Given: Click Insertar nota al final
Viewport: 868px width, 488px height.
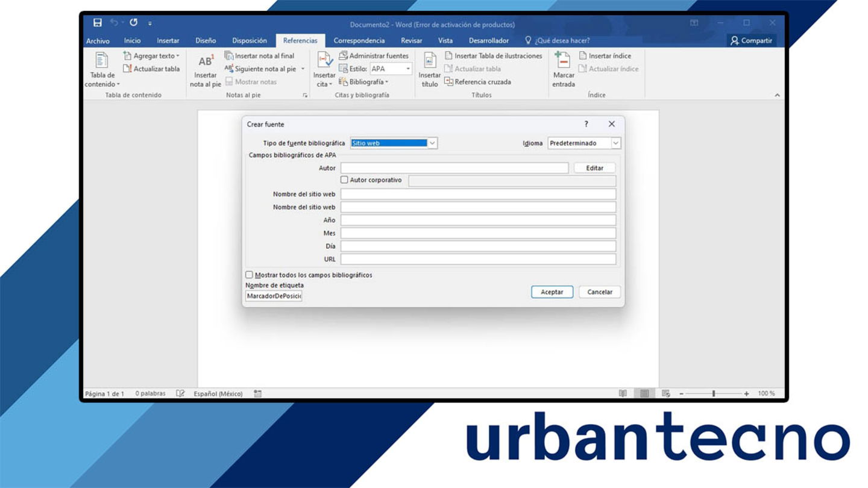Looking at the screenshot, I should point(260,56).
